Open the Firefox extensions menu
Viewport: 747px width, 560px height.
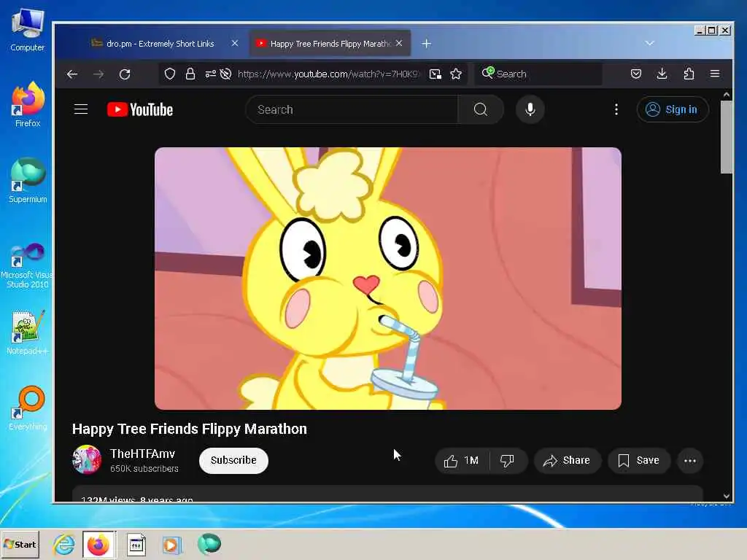689,74
